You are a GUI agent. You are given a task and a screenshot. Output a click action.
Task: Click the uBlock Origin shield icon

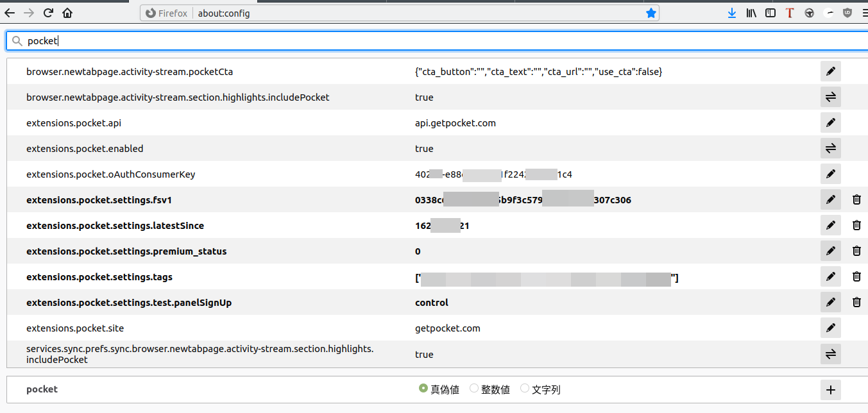point(847,13)
